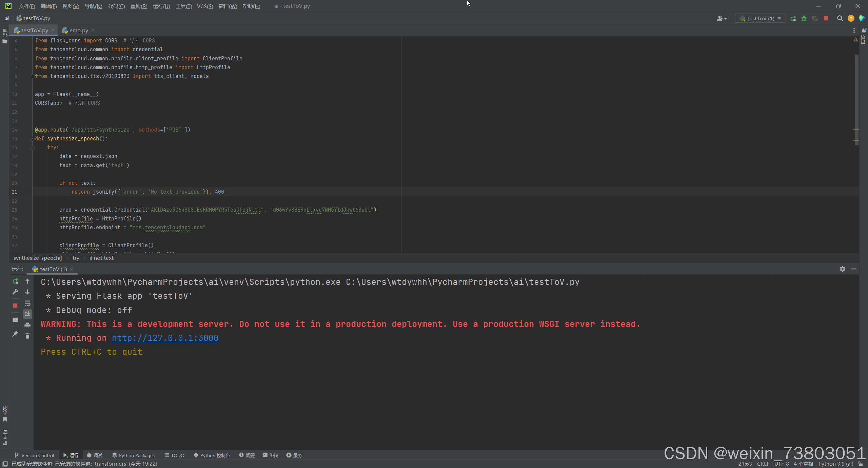Switch to the emo.py editor tab
The width and height of the screenshot is (868, 468).
click(78, 31)
